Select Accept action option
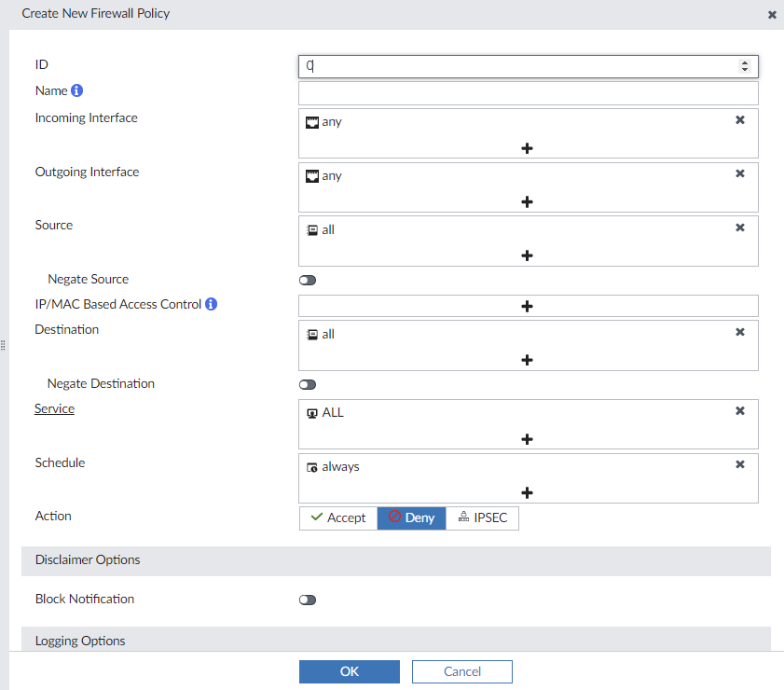Screen dimensions: 784x690 [x=338, y=517]
